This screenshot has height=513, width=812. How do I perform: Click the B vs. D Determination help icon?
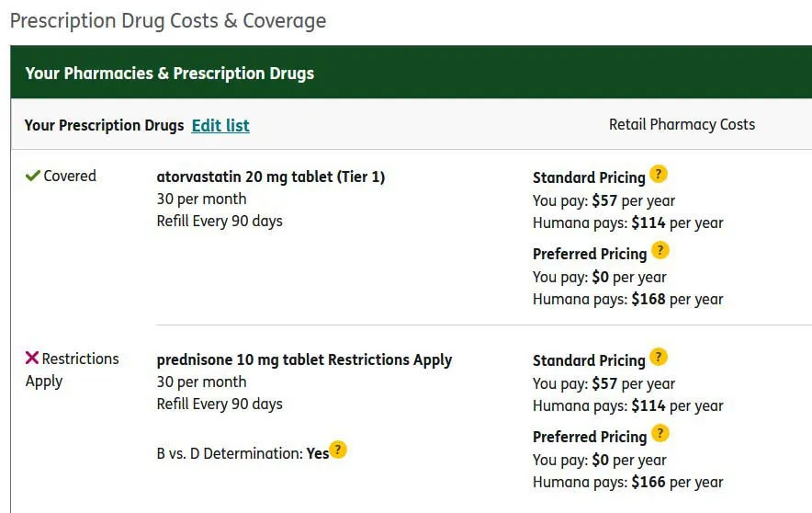click(339, 450)
